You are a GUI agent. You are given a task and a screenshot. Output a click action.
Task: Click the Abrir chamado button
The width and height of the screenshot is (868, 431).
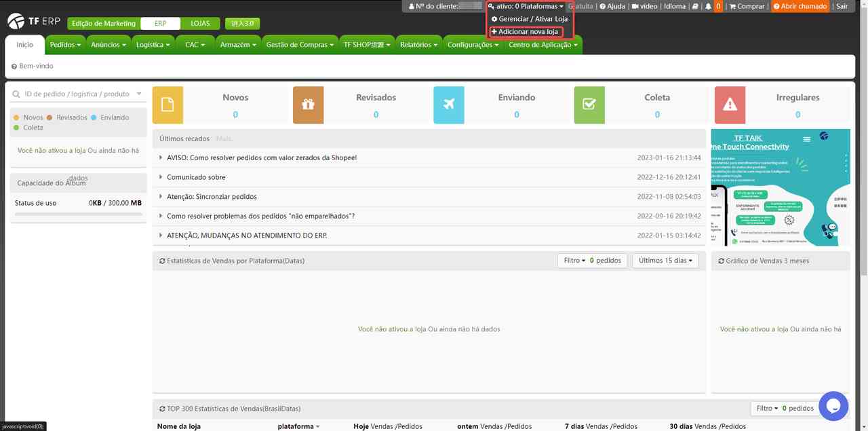[x=800, y=6]
